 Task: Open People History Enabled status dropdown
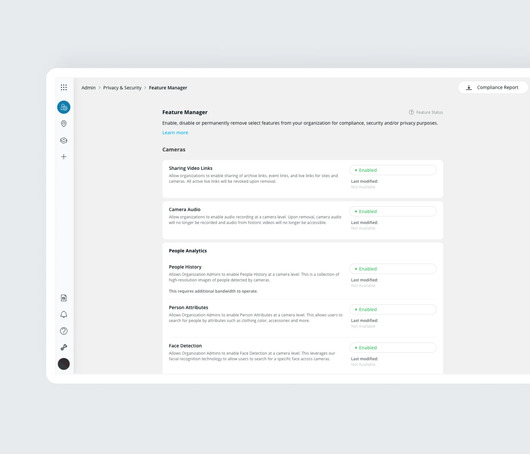pyautogui.click(x=393, y=269)
